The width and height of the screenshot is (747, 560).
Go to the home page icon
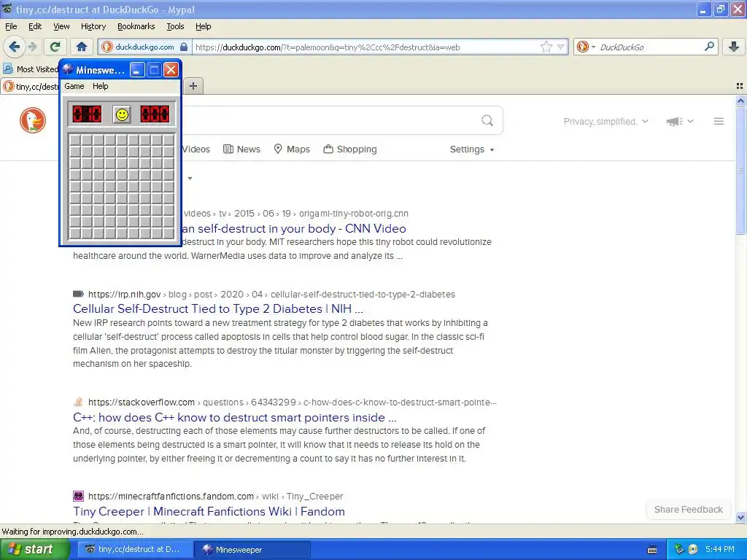point(82,47)
